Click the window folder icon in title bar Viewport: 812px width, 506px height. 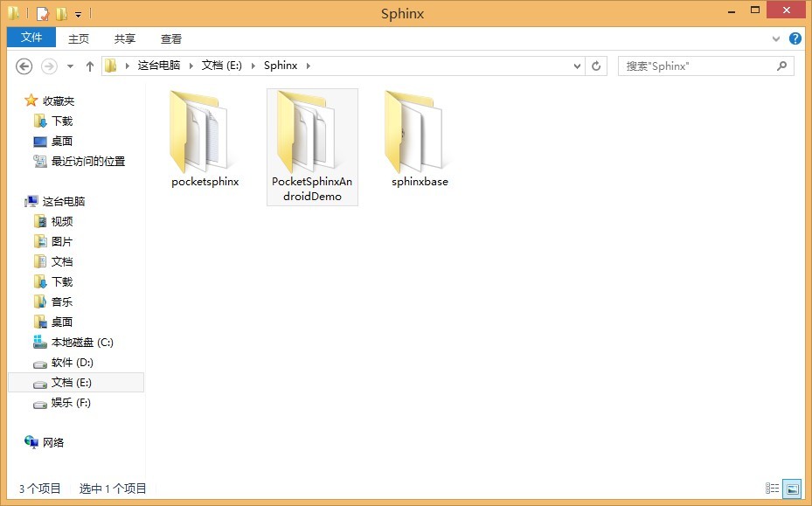[x=14, y=13]
